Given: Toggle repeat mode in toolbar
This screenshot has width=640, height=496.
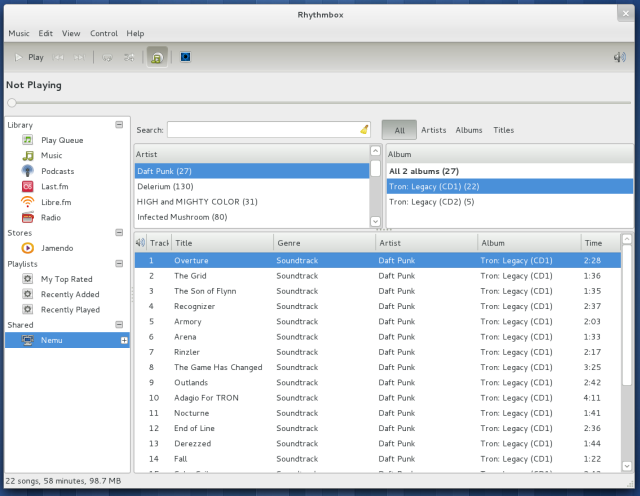Looking at the screenshot, I should pyautogui.click(x=107, y=58).
